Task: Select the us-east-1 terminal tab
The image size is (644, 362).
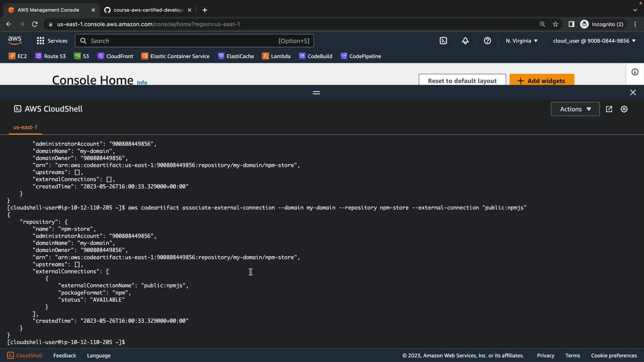Action: (x=25, y=127)
